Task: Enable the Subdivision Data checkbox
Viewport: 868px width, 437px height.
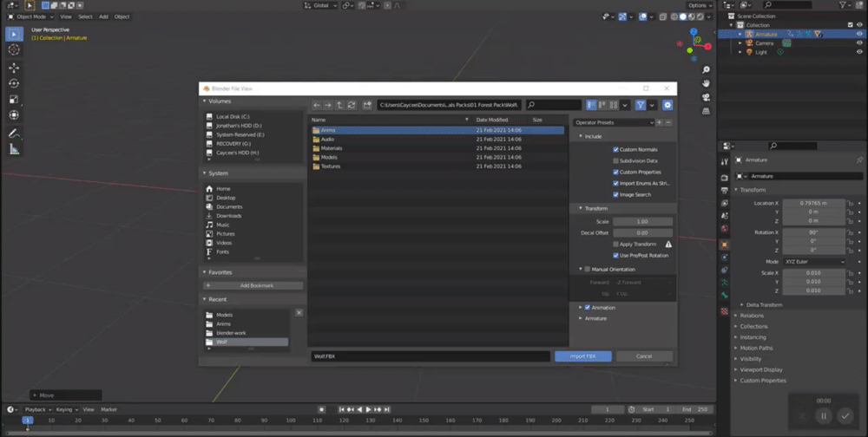Action: [x=616, y=160]
